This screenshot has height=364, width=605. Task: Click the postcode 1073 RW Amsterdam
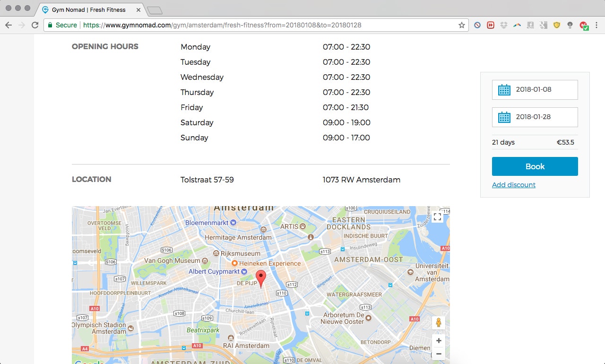tap(362, 180)
